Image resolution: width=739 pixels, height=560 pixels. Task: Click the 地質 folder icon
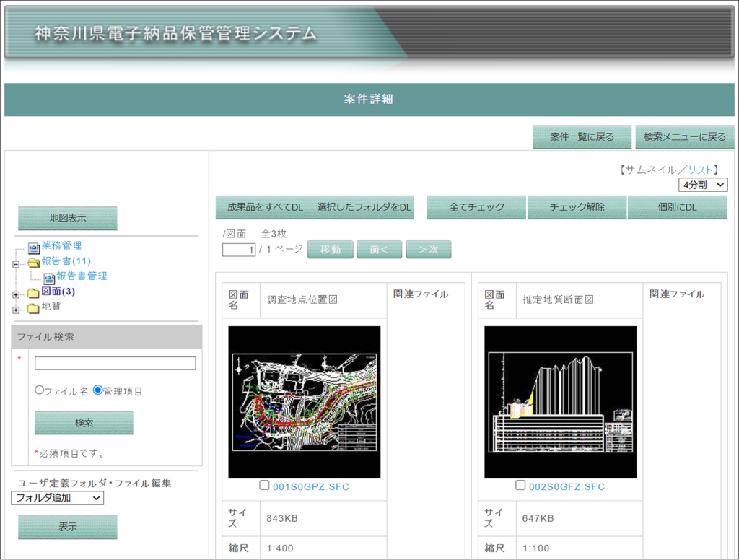click(x=33, y=308)
